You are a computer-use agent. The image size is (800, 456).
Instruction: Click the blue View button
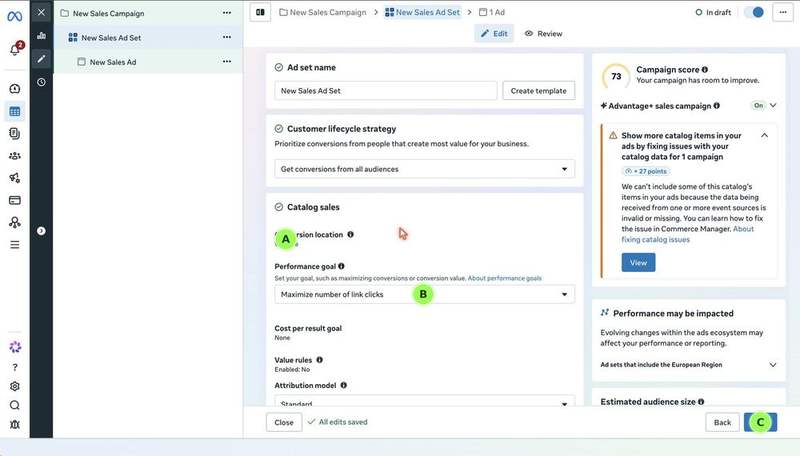click(x=638, y=263)
